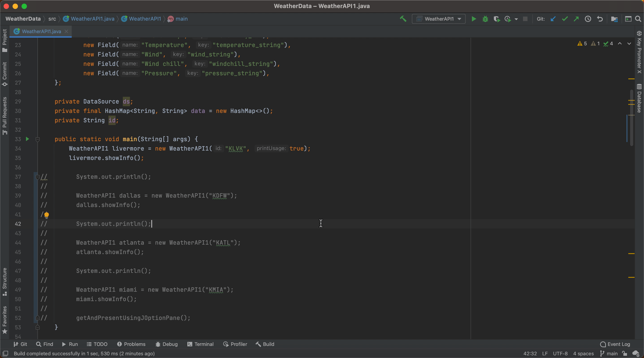Click the Debug bug icon in toolbar
This screenshot has width=644, height=358.
tap(485, 19)
